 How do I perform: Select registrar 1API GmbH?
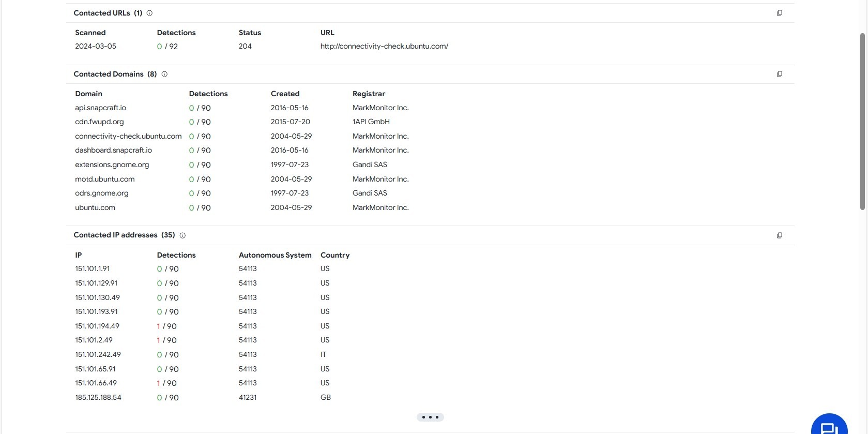tap(371, 122)
